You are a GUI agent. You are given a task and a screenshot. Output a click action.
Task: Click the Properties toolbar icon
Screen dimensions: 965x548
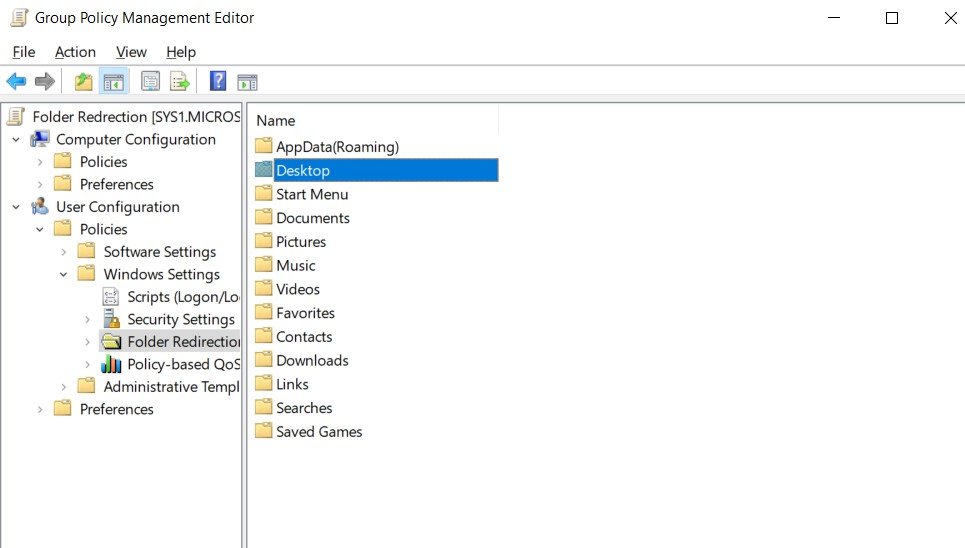[x=150, y=81]
